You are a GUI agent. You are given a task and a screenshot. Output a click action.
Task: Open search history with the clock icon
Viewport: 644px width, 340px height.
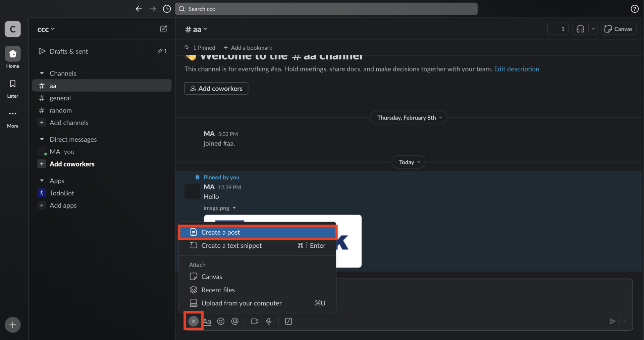167,9
